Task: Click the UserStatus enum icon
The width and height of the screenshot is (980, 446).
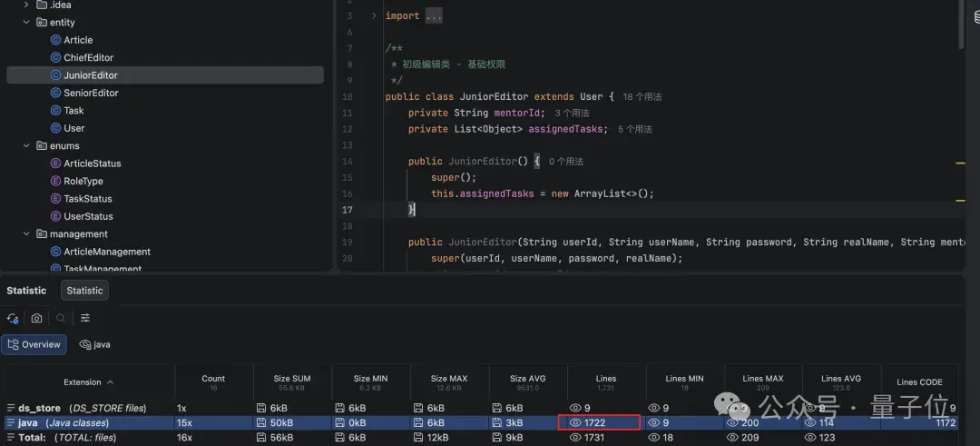Action: [55, 216]
